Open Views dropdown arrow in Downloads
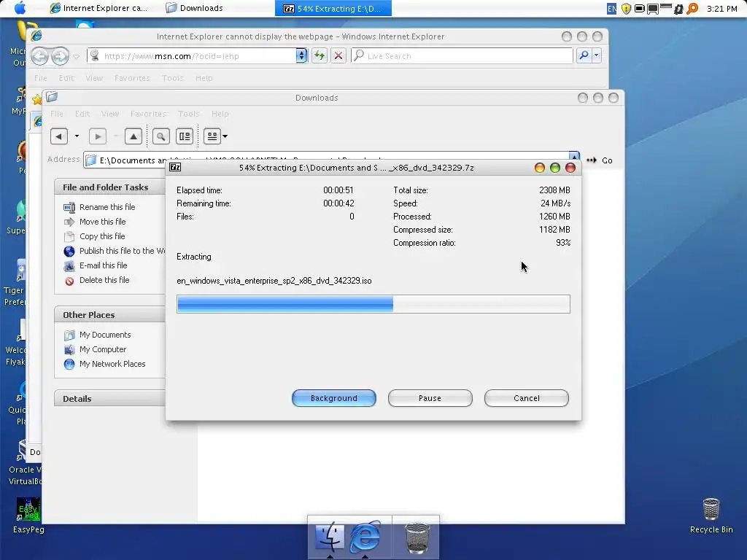This screenshot has width=747, height=560. [225, 136]
